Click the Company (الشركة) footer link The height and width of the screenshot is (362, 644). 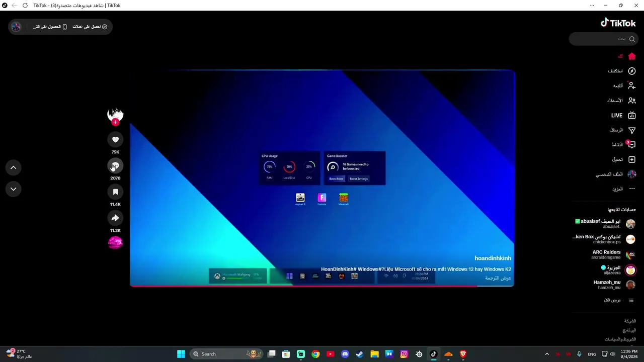[630, 321]
